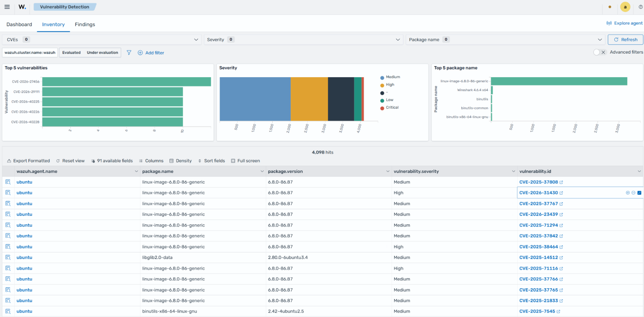Open Sort fields options
This screenshot has height=317, width=644.
[x=211, y=161]
